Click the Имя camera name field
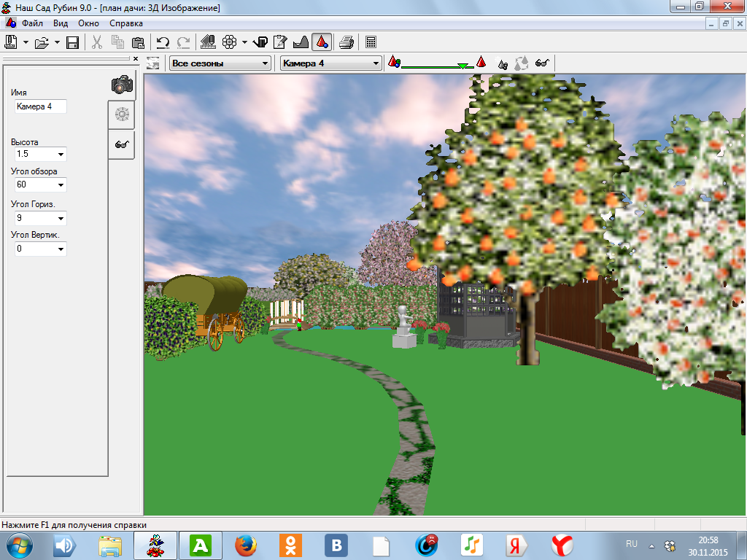747x560 pixels. pos(40,106)
